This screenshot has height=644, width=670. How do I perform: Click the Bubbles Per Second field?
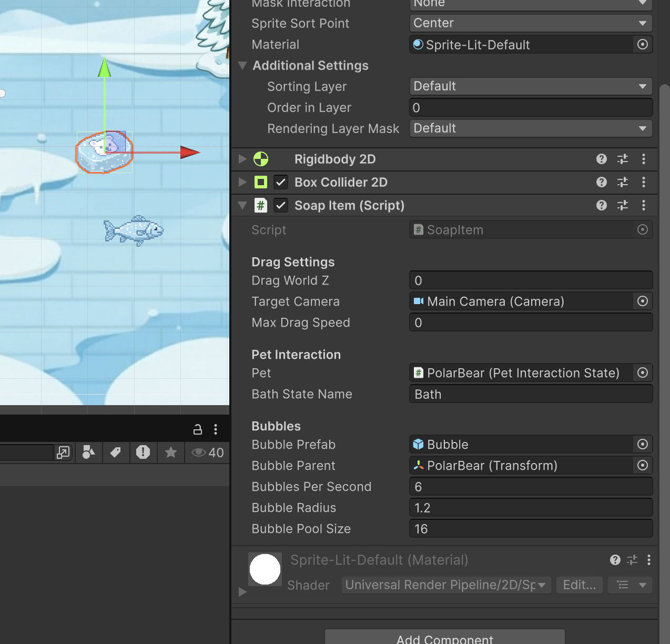pos(531,486)
